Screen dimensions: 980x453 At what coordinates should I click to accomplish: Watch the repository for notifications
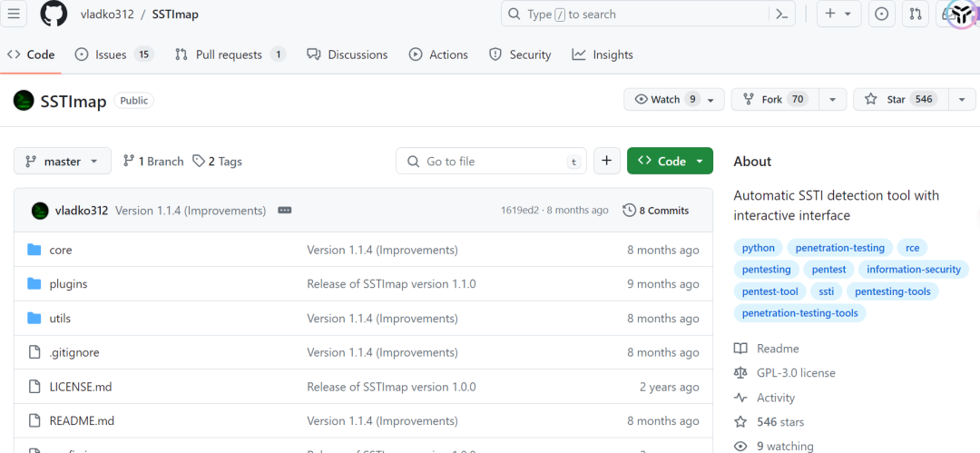(x=673, y=100)
